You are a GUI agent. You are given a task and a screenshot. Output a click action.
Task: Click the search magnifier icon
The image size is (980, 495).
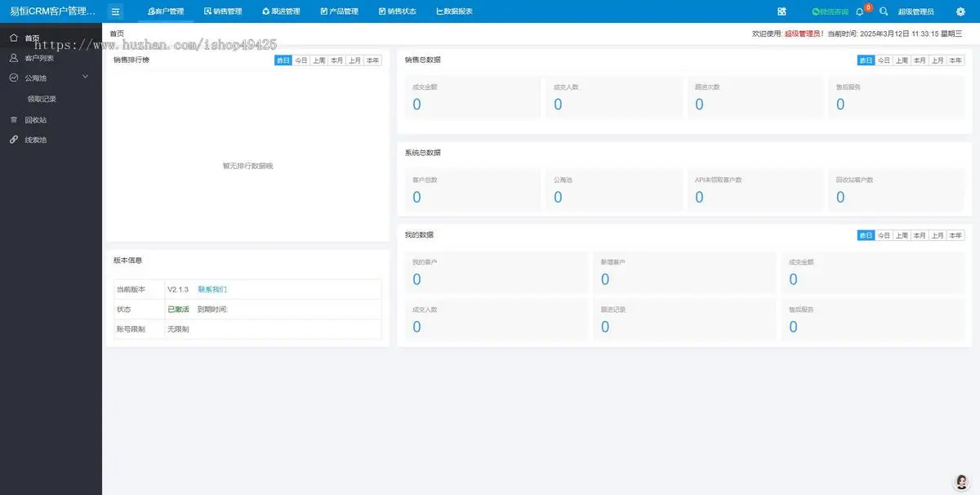(x=884, y=11)
